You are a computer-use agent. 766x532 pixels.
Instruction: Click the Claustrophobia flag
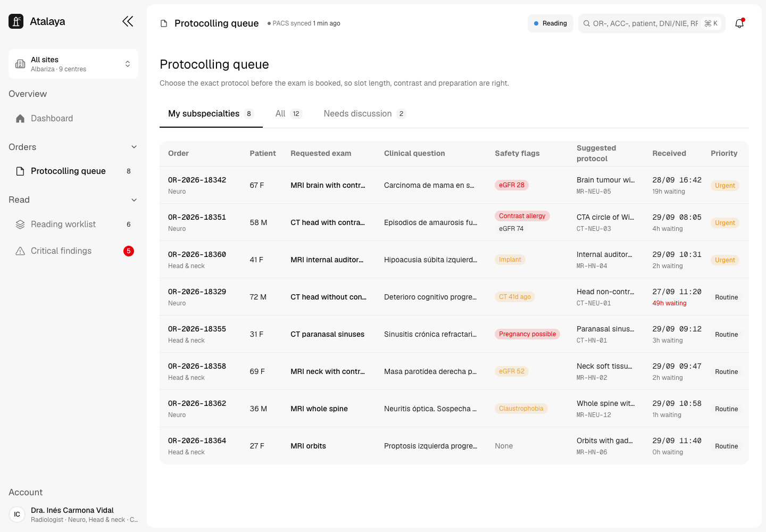coord(521,409)
